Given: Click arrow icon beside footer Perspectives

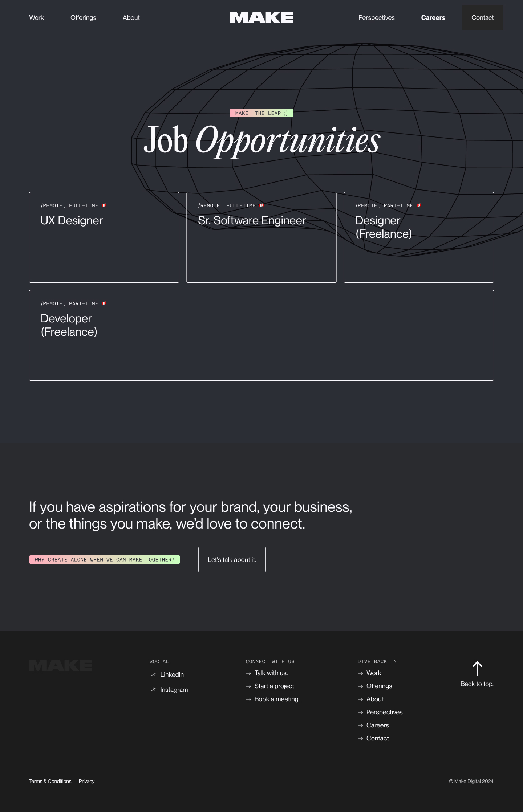Looking at the screenshot, I should coord(360,713).
